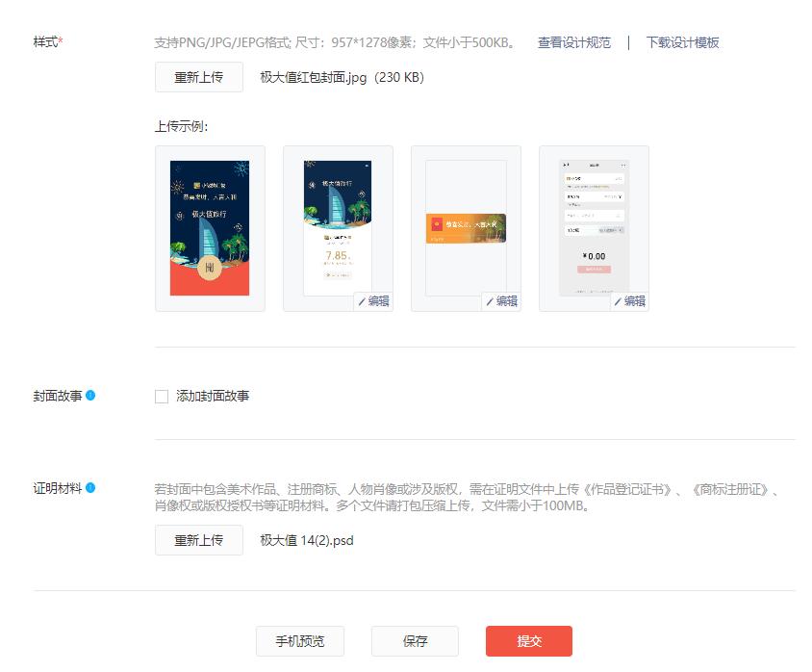Click 重新上传 under 证明材料 section
This screenshot has width=812, height=672.
[x=198, y=540]
